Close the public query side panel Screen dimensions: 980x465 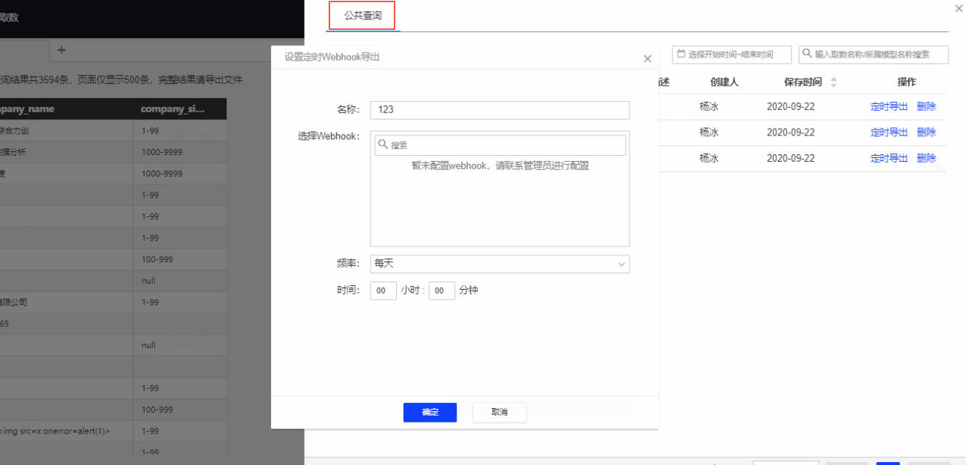coord(959,8)
